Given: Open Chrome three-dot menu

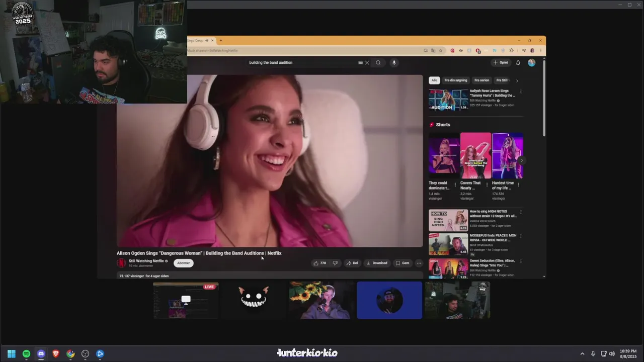Looking at the screenshot, I should click(x=541, y=50).
